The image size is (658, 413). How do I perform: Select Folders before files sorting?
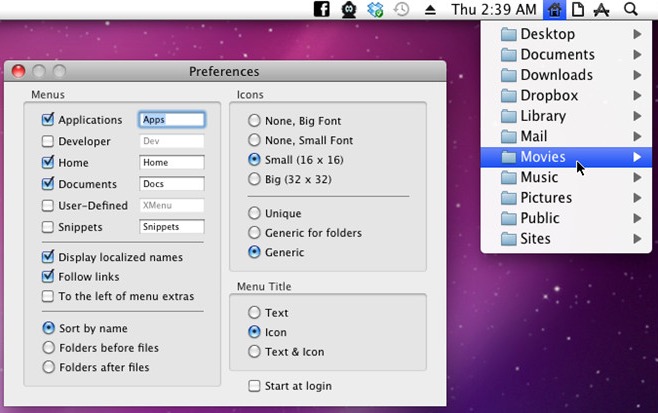coord(49,348)
